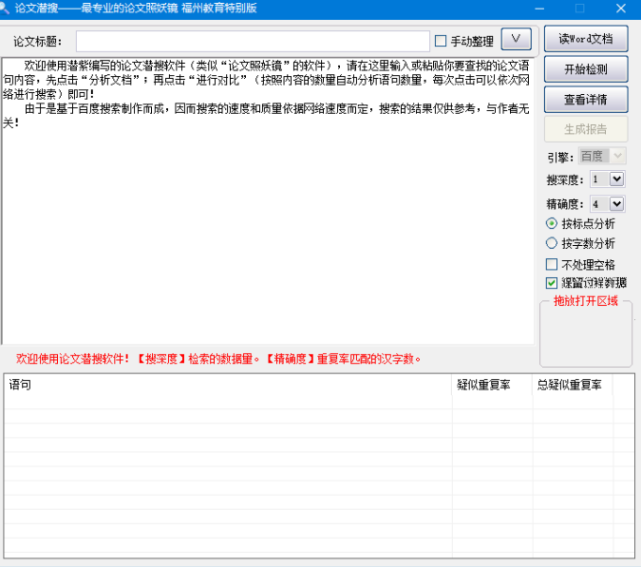The width and height of the screenshot is (641, 567).
Task: Click the 疑似重复率 column header
Action: 492,385
